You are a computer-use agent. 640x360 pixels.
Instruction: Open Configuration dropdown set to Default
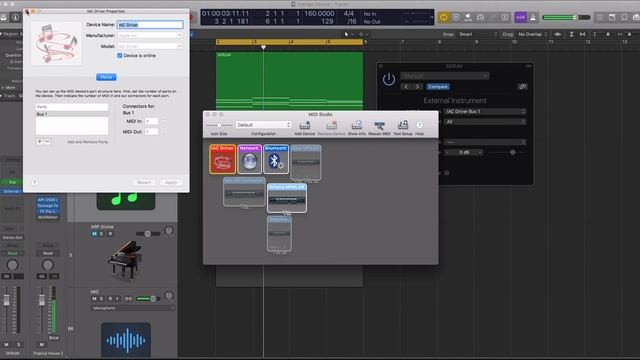click(264, 125)
